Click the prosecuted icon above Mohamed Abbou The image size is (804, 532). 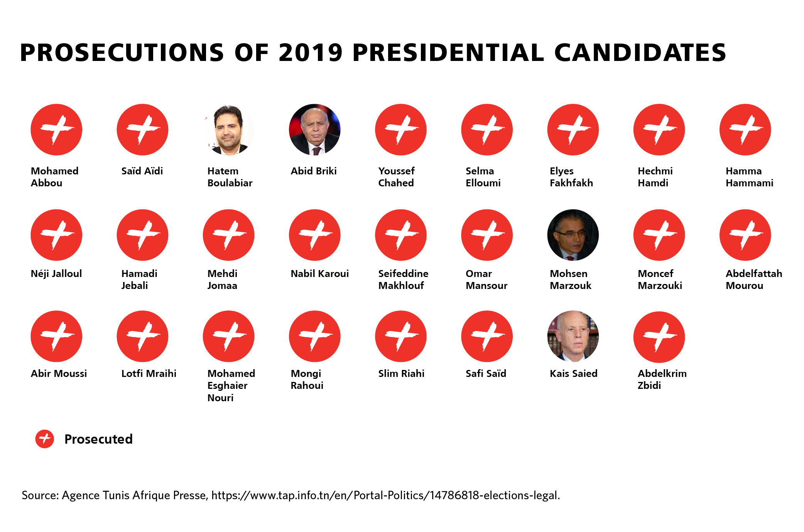tap(56, 130)
